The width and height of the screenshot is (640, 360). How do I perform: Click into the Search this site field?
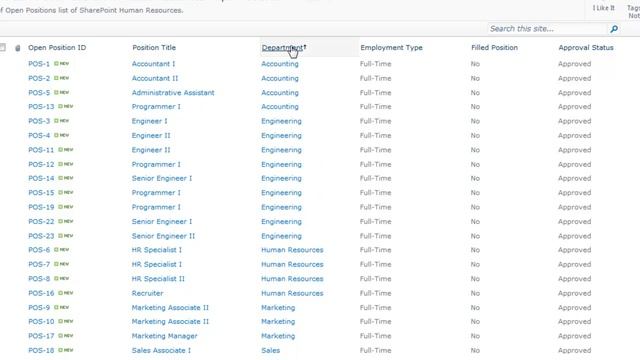click(x=548, y=29)
